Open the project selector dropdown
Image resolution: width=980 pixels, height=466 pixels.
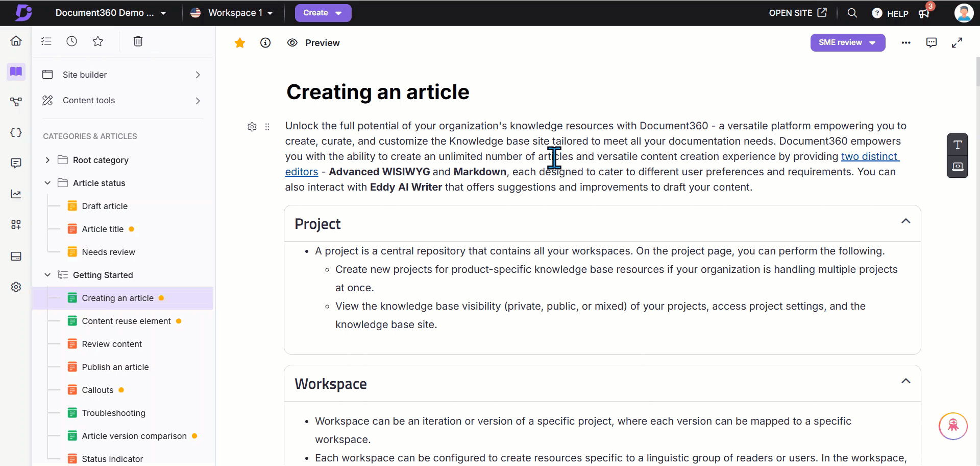point(111,13)
